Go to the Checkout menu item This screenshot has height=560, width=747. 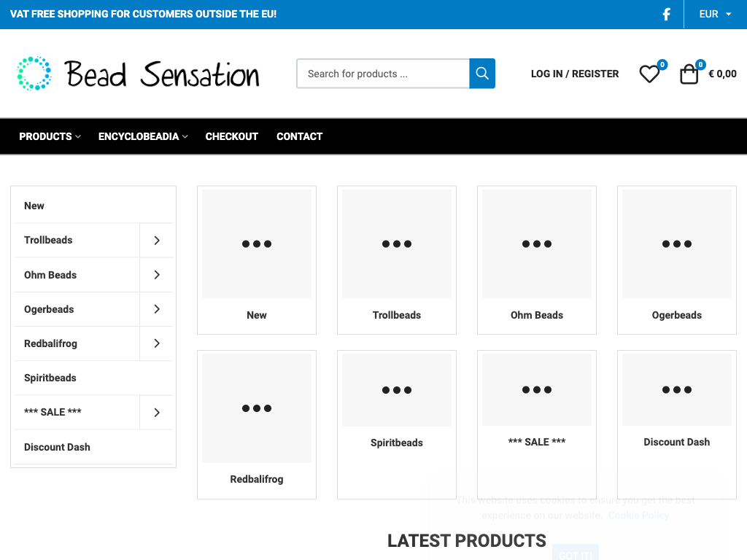pyautogui.click(x=231, y=136)
